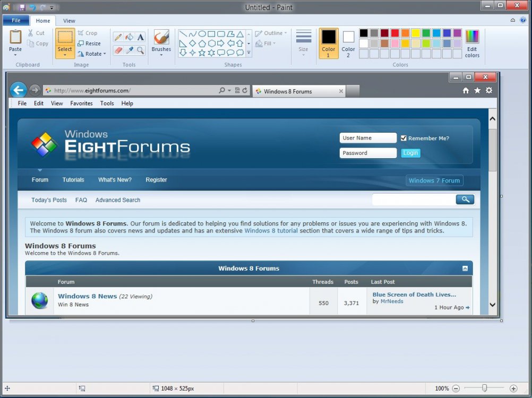Viewport: 532px width, 398px height.
Task: Switch to the View ribbon tab
Action: 69,21
